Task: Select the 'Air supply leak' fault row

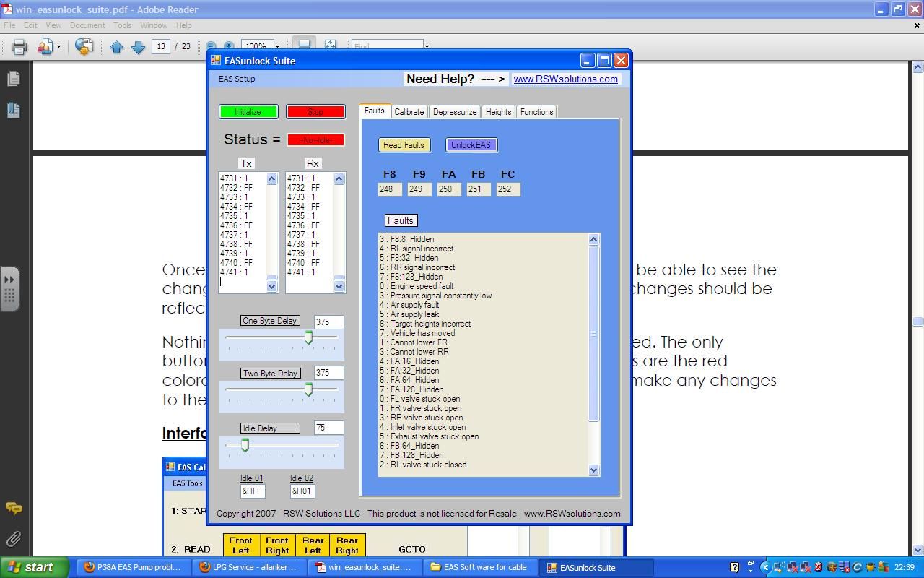Action: coord(409,314)
